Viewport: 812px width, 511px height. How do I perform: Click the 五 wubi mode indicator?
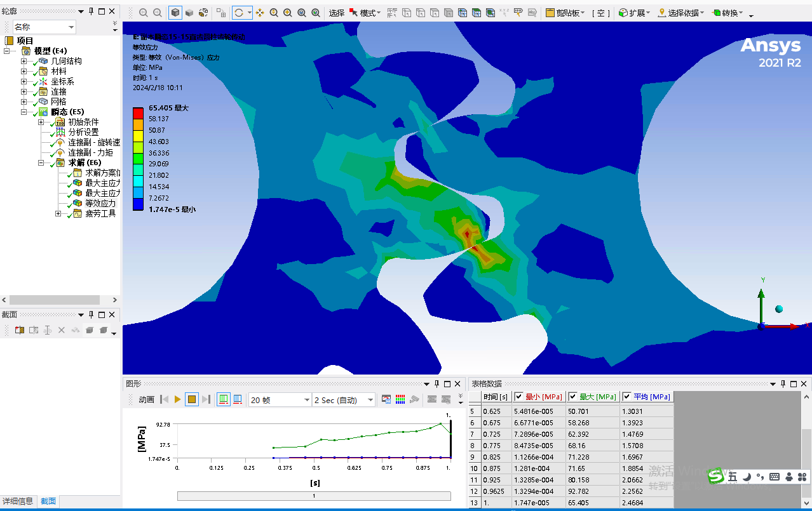(x=733, y=476)
